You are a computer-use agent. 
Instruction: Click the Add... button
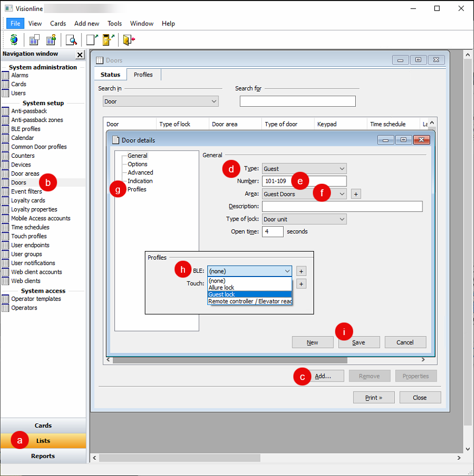point(323,376)
